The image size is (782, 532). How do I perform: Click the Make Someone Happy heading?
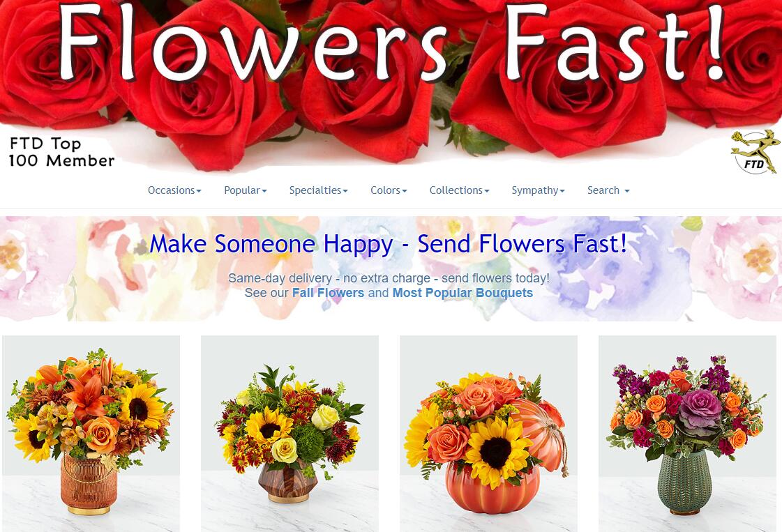pos(388,244)
